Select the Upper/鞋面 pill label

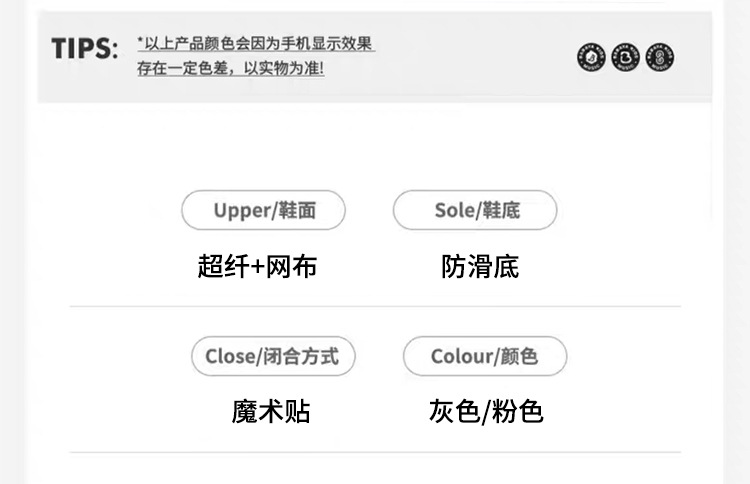coord(263,211)
